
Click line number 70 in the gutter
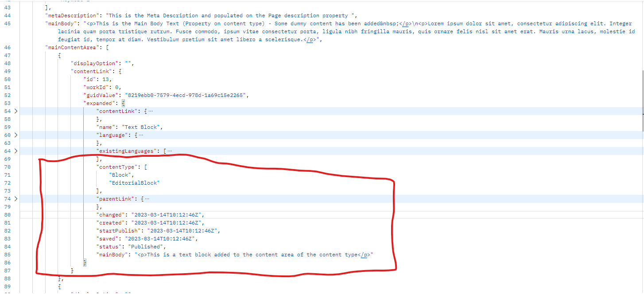[x=7, y=167]
